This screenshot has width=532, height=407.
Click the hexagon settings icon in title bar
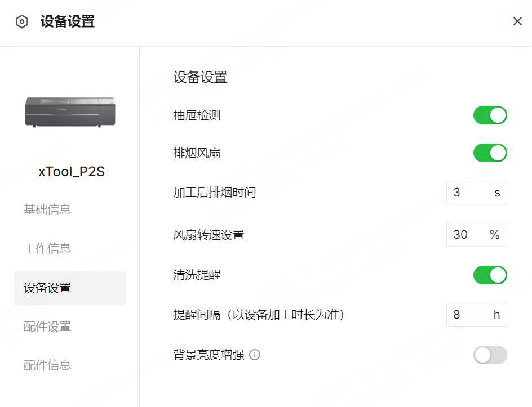coord(22,22)
